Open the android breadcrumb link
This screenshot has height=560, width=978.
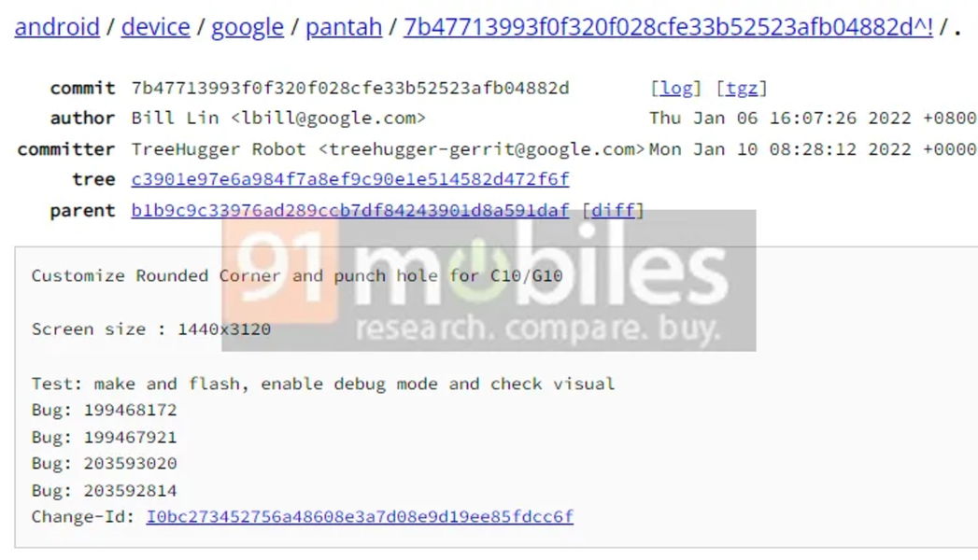tap(57, 27)
